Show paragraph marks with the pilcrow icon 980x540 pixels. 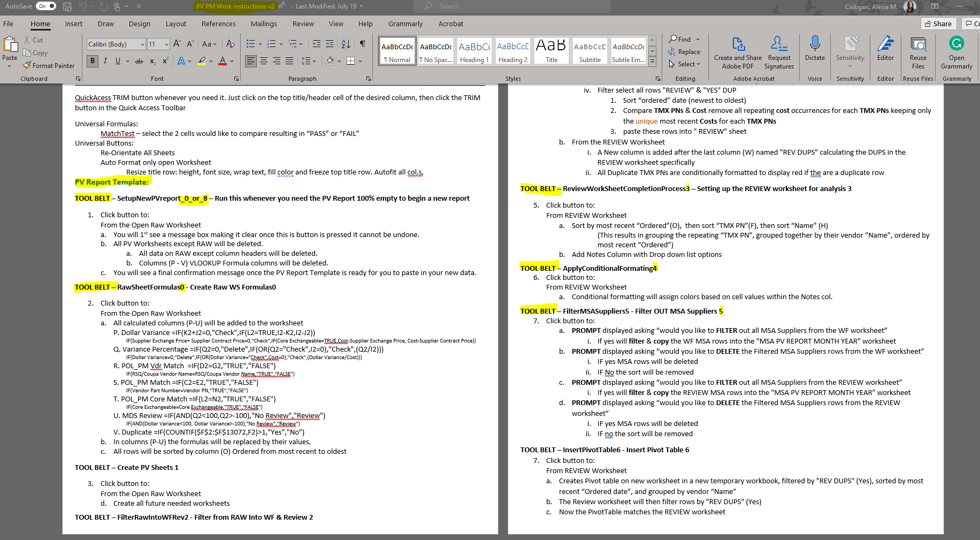tap(363, 44)
